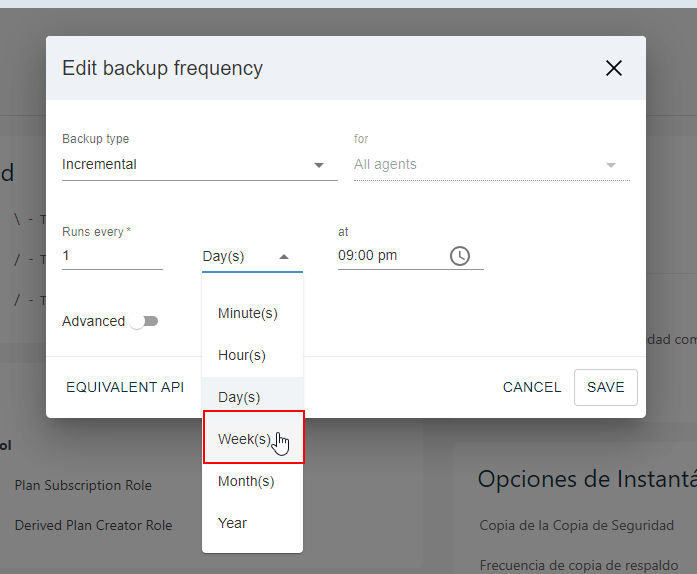Open the Backup type Incremental dropdown

[x=199, y=165]
